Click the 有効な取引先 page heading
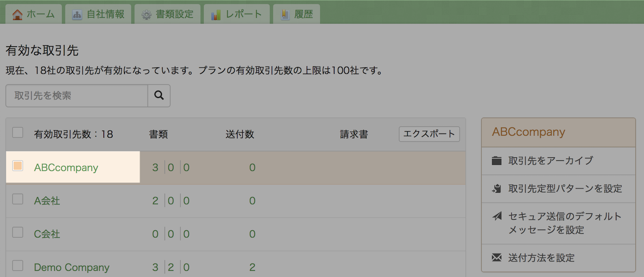This screenshot has width=644, height=277. click(x=42, y=50)
